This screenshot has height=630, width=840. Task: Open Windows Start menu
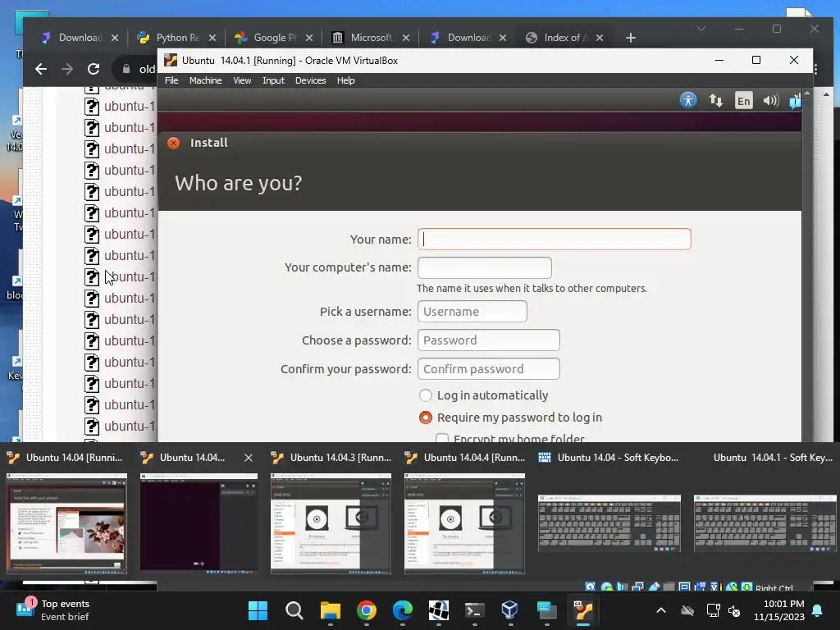pos(258,610)
